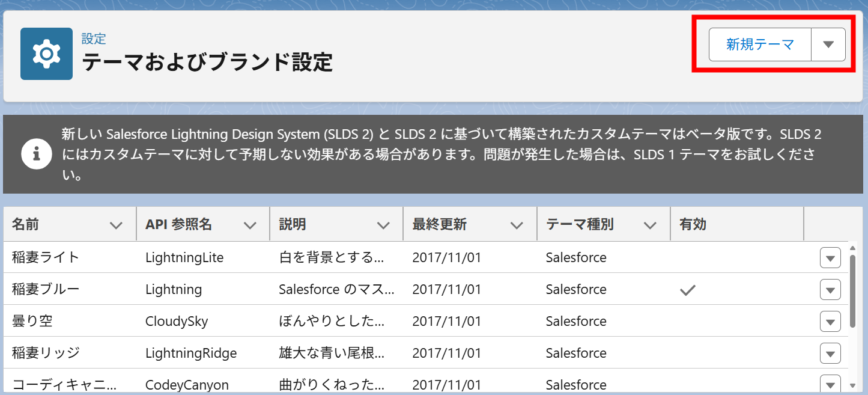Open the 最終更新 column menu

[517, 224]
